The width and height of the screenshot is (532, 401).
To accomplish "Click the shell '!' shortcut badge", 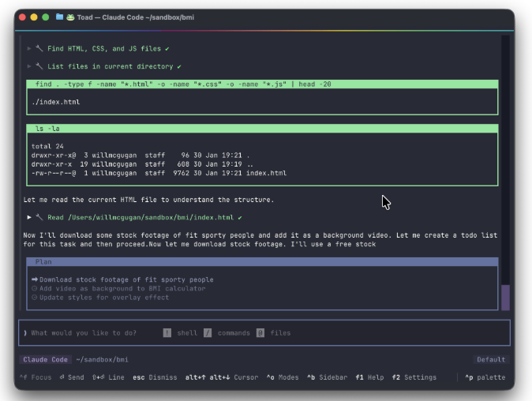I will click(x=167, y=333).
